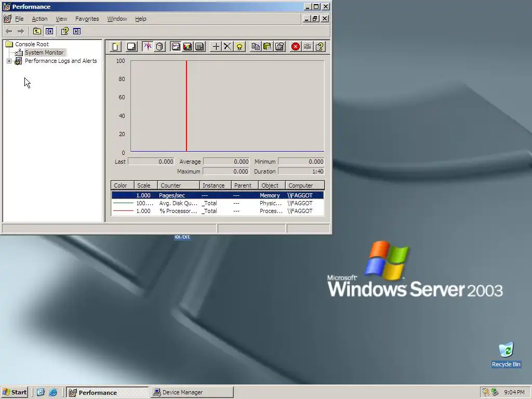Click the Duration value 1:40
Image resolution: width=532 pixels, height=399 pixels.
pyautogui.click(x=301, y=171)
